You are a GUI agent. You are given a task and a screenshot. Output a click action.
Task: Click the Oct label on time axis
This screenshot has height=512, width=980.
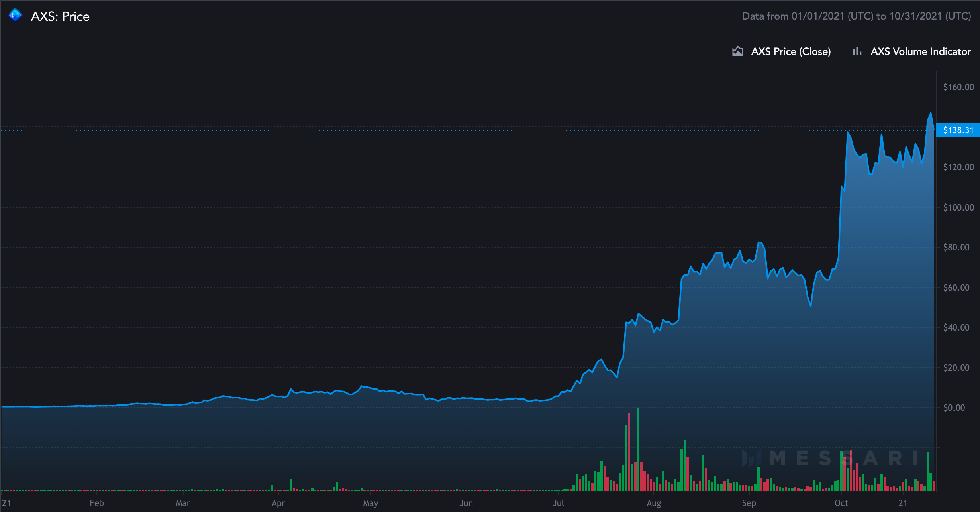pyautogui.click(x=841, y=503)
